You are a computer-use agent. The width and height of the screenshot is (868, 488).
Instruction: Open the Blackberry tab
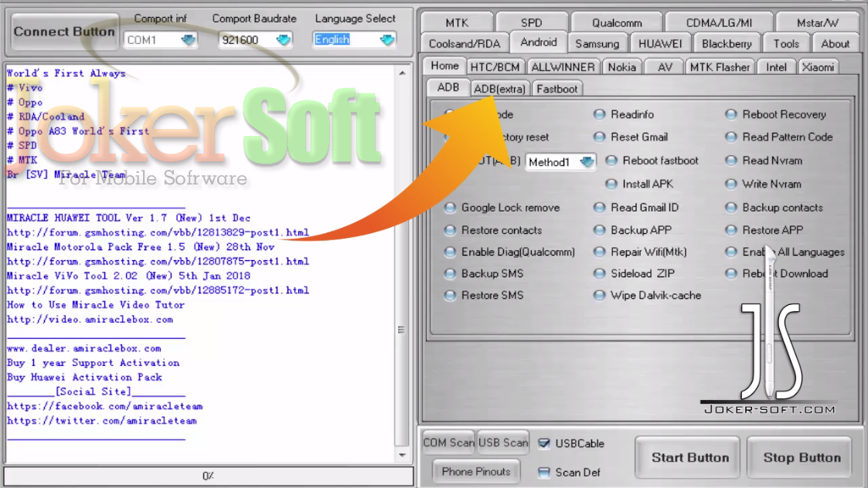pyautogui.click(x=727, y=44)
